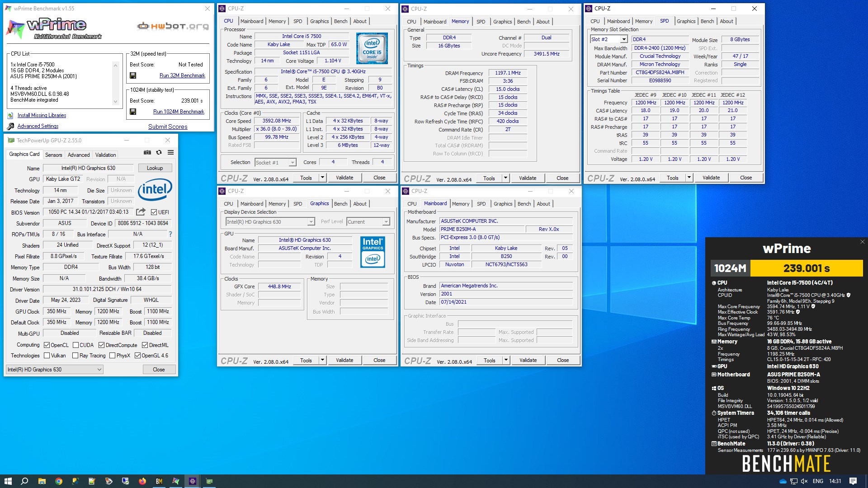The height and width of the screenshot is (488, 868).
Task: Click the network tray icon
Action: [793, 481]
